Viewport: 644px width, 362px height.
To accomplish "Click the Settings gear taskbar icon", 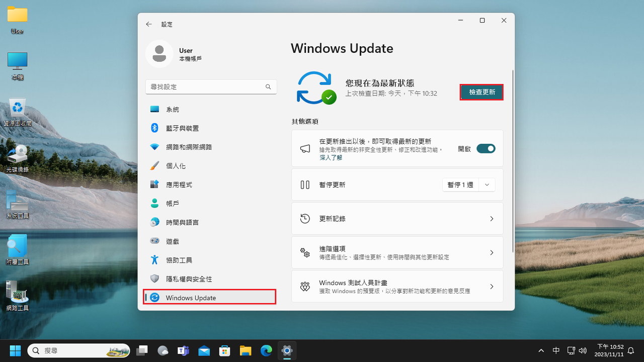I will (287, 350).
